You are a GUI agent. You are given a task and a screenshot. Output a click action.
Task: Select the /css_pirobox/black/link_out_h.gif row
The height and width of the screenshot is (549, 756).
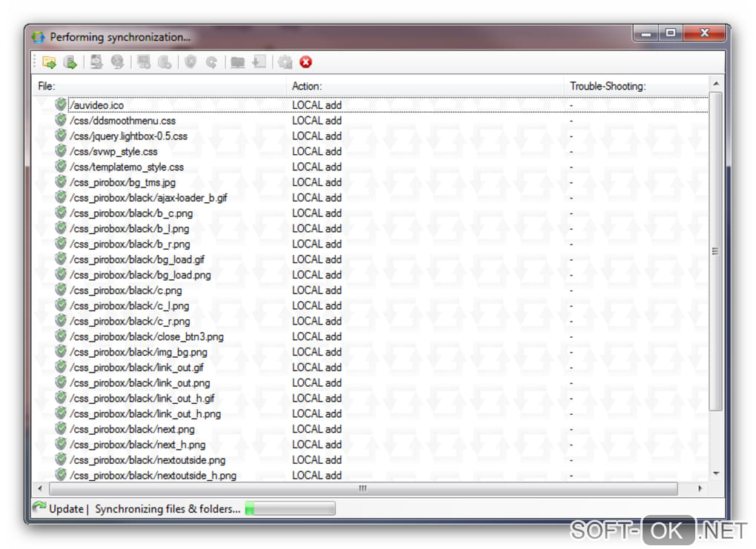pos(371,398)
